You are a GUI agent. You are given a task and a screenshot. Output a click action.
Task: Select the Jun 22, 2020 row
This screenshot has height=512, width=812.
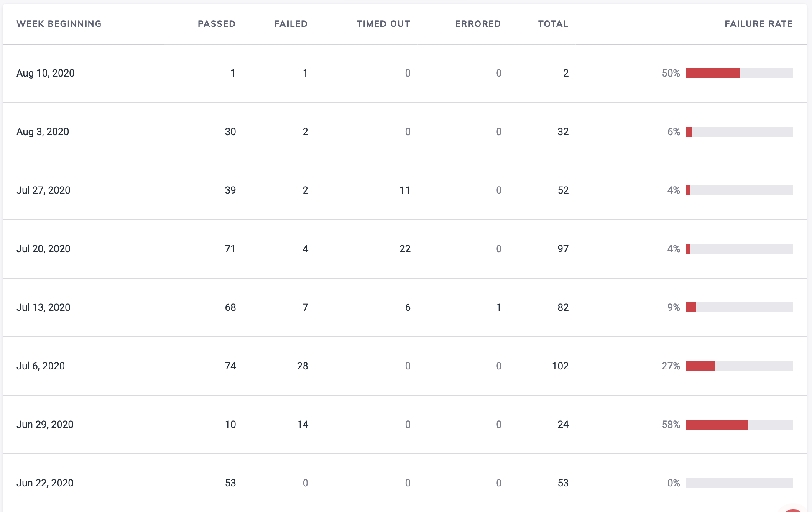tap(45, 483)
